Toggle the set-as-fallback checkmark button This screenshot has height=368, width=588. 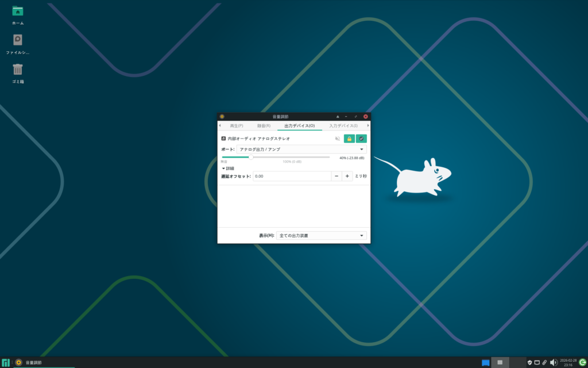tap(361, 139)
